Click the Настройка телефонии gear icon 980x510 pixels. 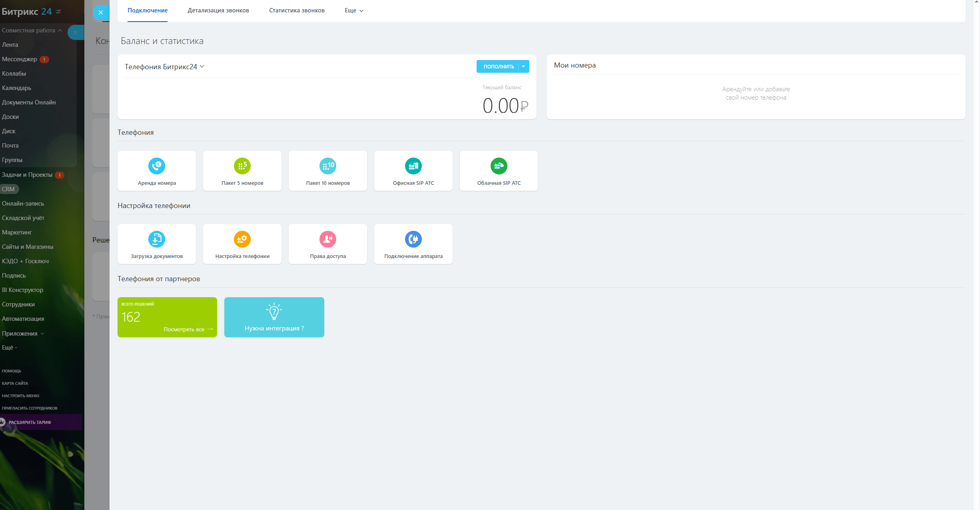pos(242,239)
